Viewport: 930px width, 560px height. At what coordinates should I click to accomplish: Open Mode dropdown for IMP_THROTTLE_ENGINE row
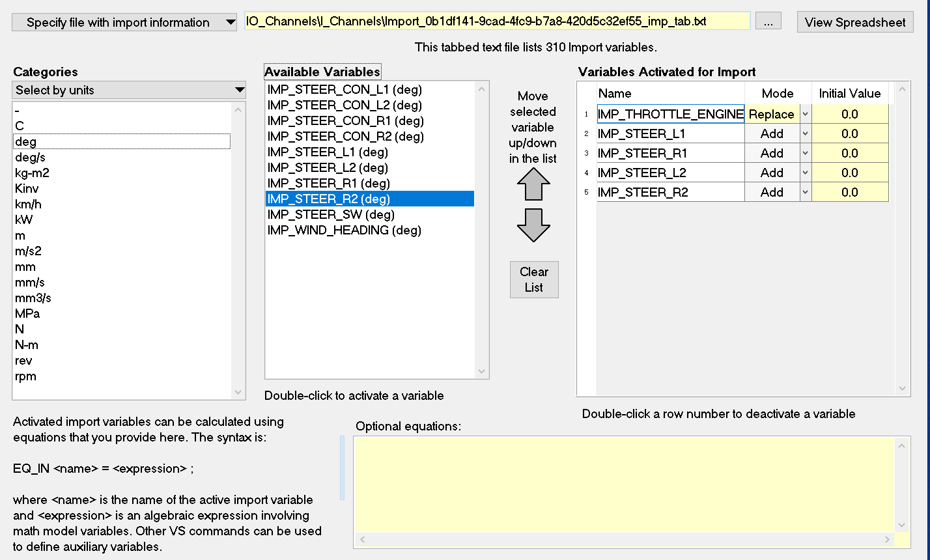pos(805,114)
